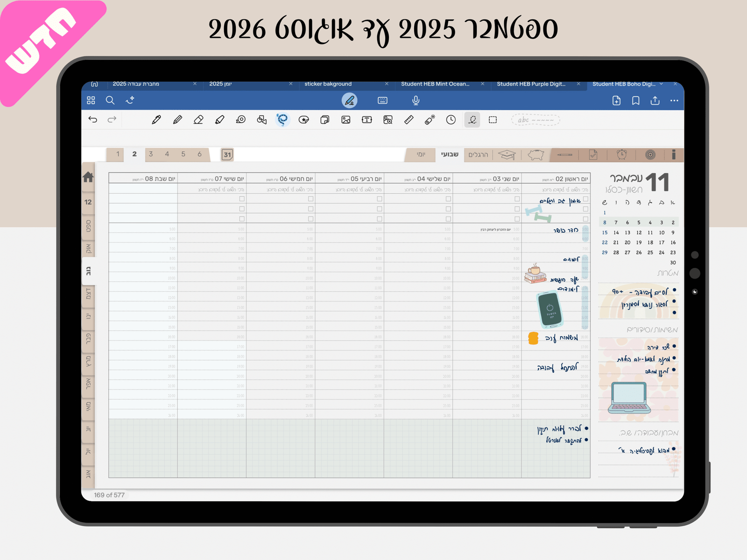Select the Pen tool in toolbar
Image resolution: width=747 pixels, height=560 pixels.
point(156,120)
